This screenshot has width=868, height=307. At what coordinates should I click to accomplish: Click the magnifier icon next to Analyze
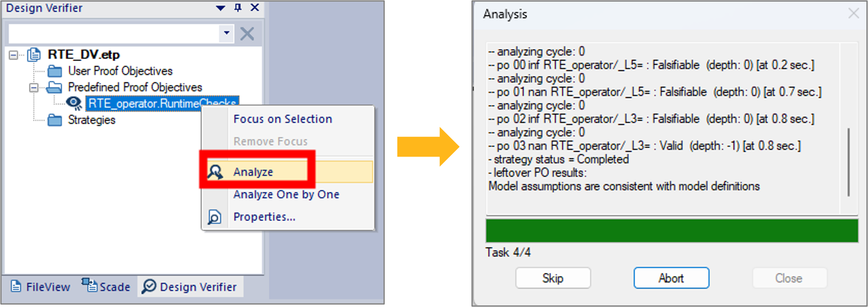coord(215,171)
